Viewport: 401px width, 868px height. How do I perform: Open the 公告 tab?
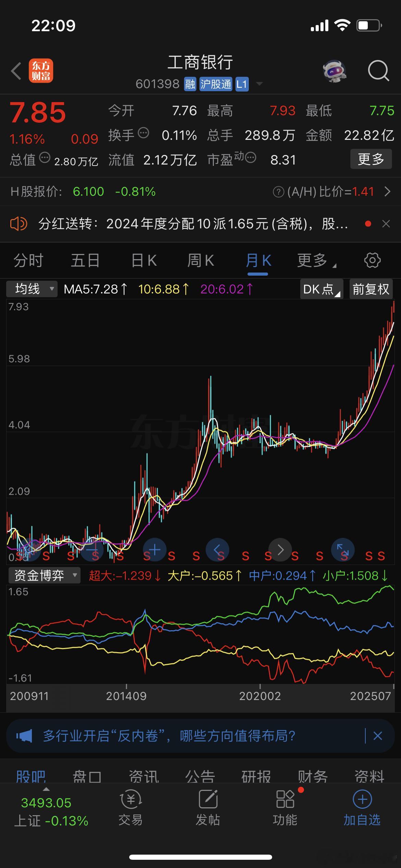(200, 776)
